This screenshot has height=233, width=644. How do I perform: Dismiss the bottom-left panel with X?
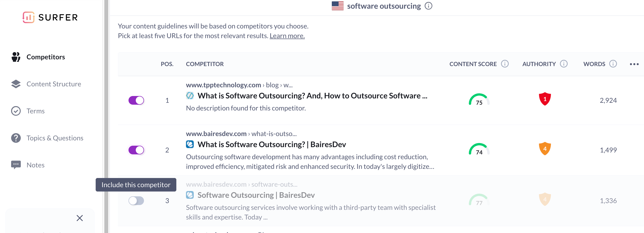tap(80, 218)
